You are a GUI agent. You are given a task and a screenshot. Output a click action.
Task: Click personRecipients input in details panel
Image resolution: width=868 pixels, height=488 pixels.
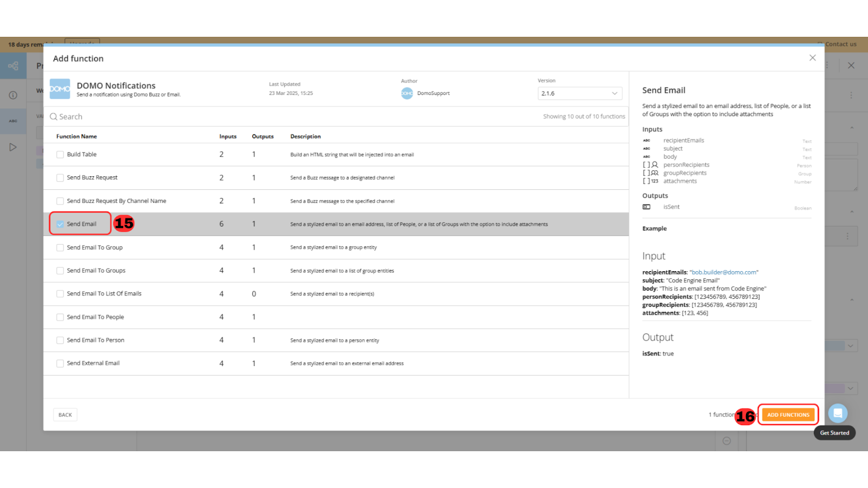point(686,165)
